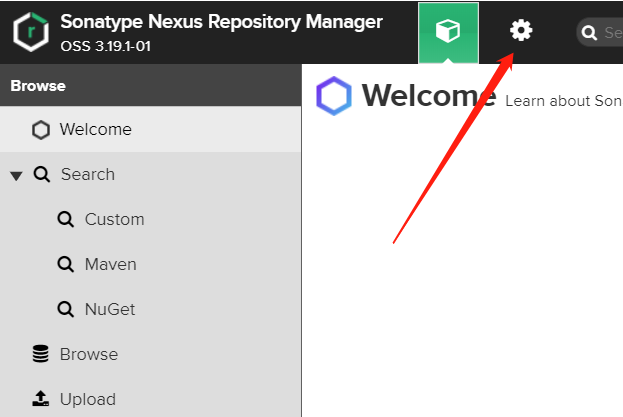Viewport: 623px width, 417px height.
Task: Click the 'Learn about Son' subtitle text
Action: [563, 101]
